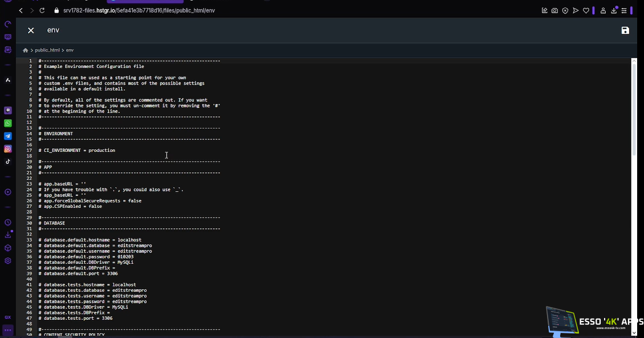
Task: Open TikTok in the browser sidebar
Action: pyautogui.click(x=8, y=162)
